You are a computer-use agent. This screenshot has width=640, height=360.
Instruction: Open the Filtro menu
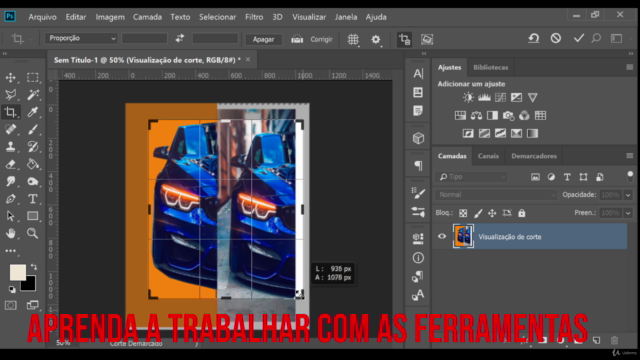pyautogui.click(x=254, y=17)
